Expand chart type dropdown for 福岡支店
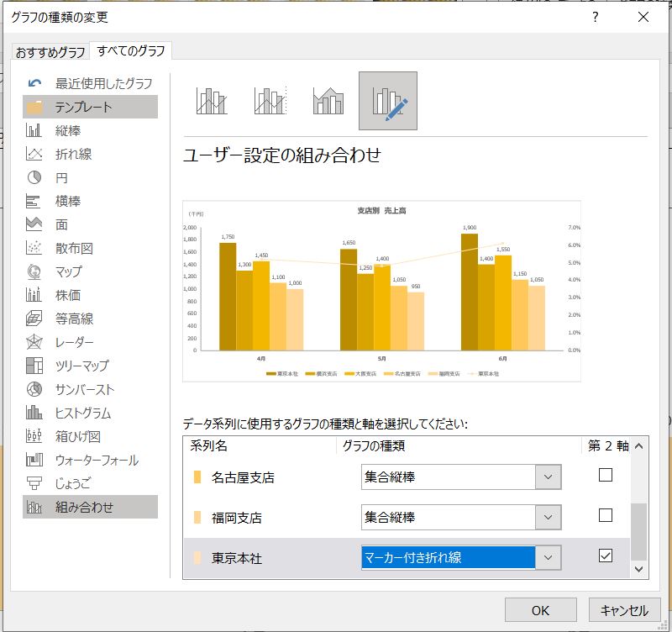Viewport: 672px width, 632px height. click(548, 517)
